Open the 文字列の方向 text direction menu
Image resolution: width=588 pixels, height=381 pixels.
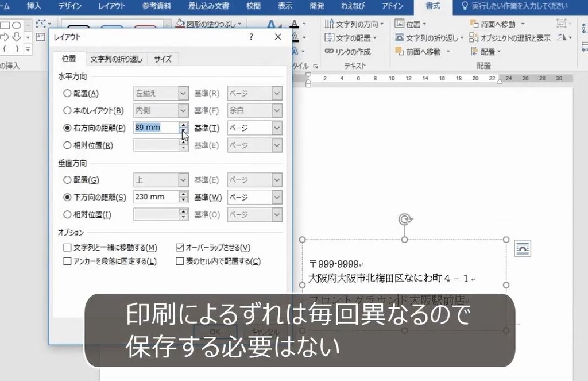pos(354,24)
